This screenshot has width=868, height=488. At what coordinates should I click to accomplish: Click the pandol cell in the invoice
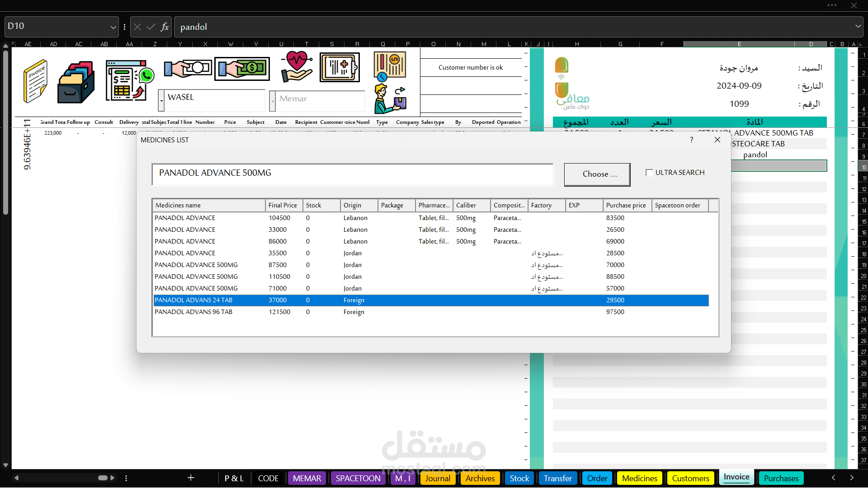755,155
